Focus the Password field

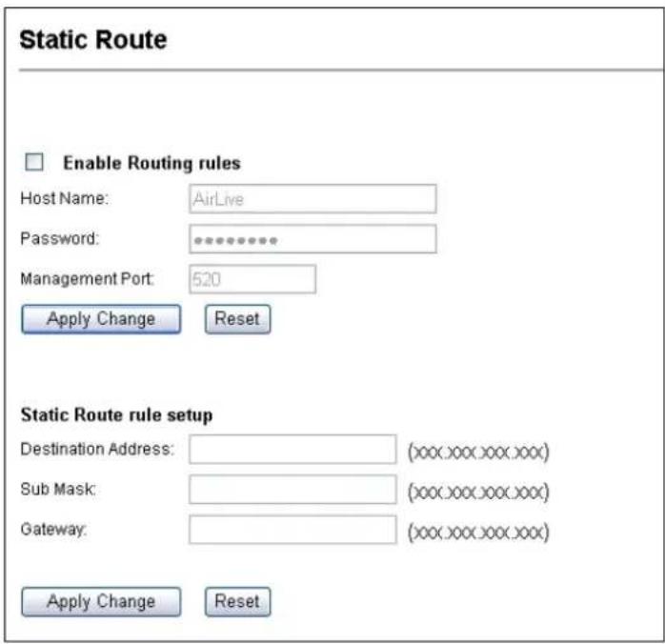click(x=312, y=239)
